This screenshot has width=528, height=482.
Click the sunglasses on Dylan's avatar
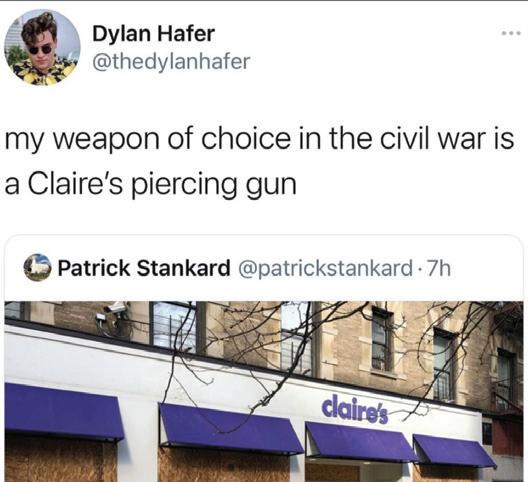tap(40, 49)
